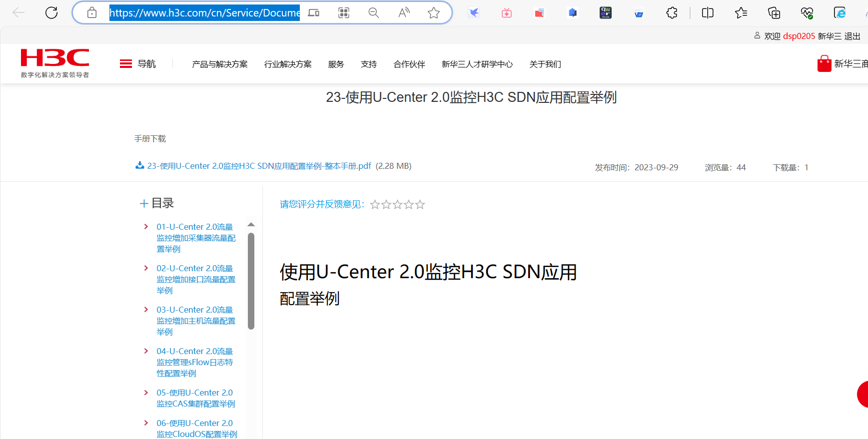
Task: Open 06-使用U-Center 2.0监控CloudOS配置举例
Action: [x=197, y=429]
